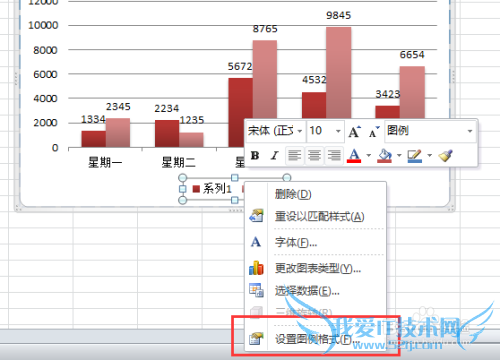500x360 pixels.
Task: Click the select data table icon
Action: click(x=256, y=290)
